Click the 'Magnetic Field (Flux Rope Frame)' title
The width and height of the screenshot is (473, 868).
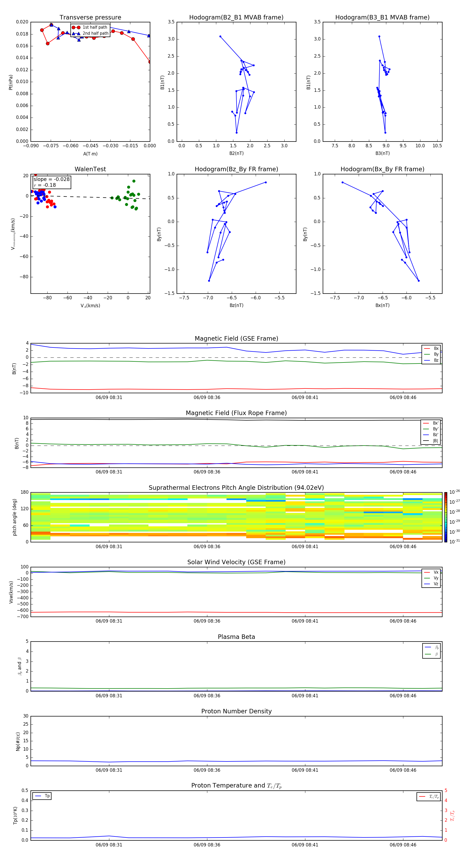(236, 413)
